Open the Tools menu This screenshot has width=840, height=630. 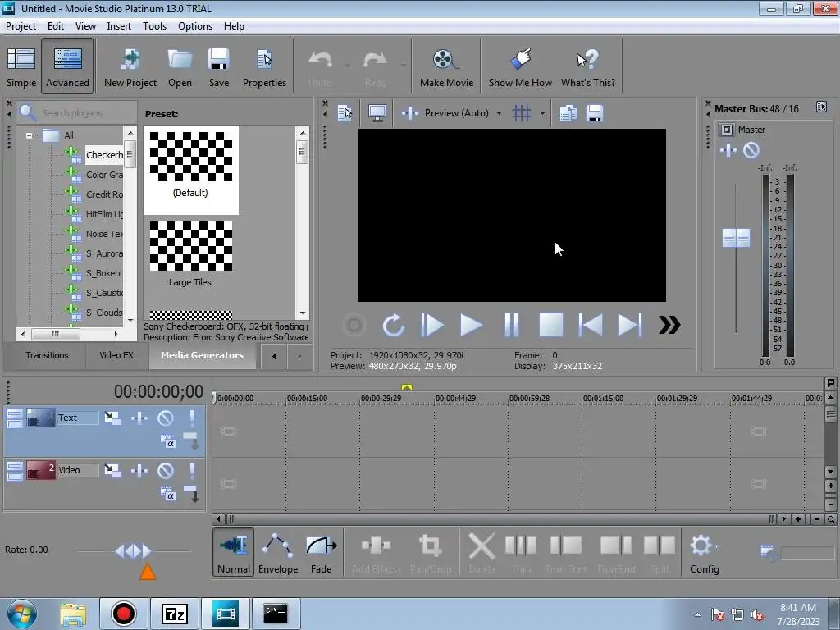pyautogui.click(x=155, y=25)
